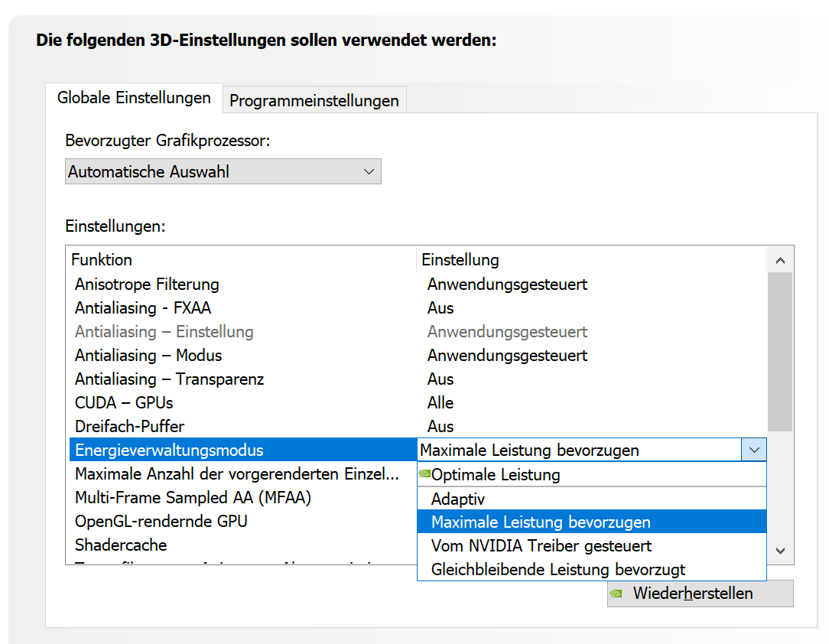Select the Dreifach-Puffer row
This screenshot has width=829, height=644.
point(418,426)
